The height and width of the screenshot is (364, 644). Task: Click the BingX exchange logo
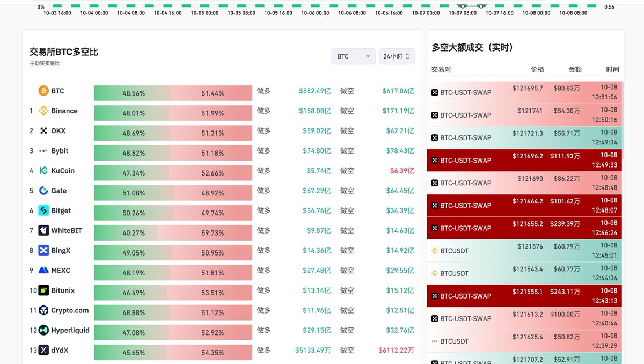click(43, 251)
